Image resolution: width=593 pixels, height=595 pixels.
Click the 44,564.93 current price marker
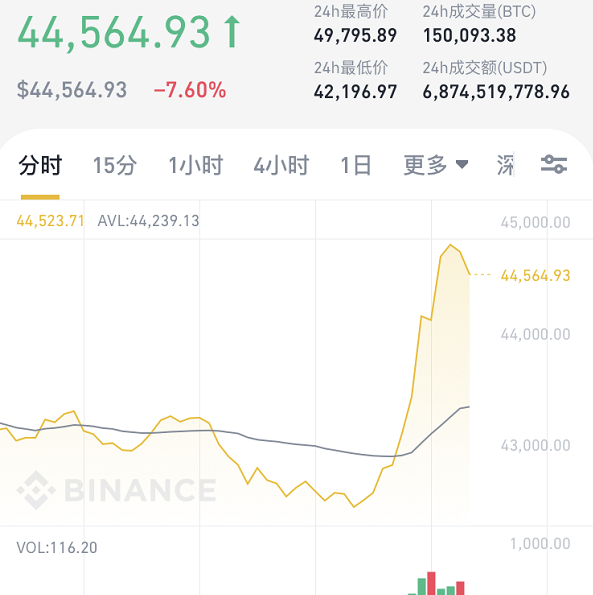point(535,275)
